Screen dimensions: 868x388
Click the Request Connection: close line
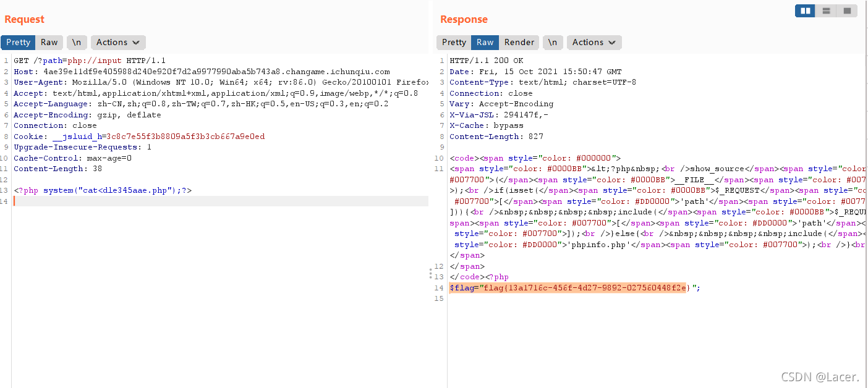[55, 125]
